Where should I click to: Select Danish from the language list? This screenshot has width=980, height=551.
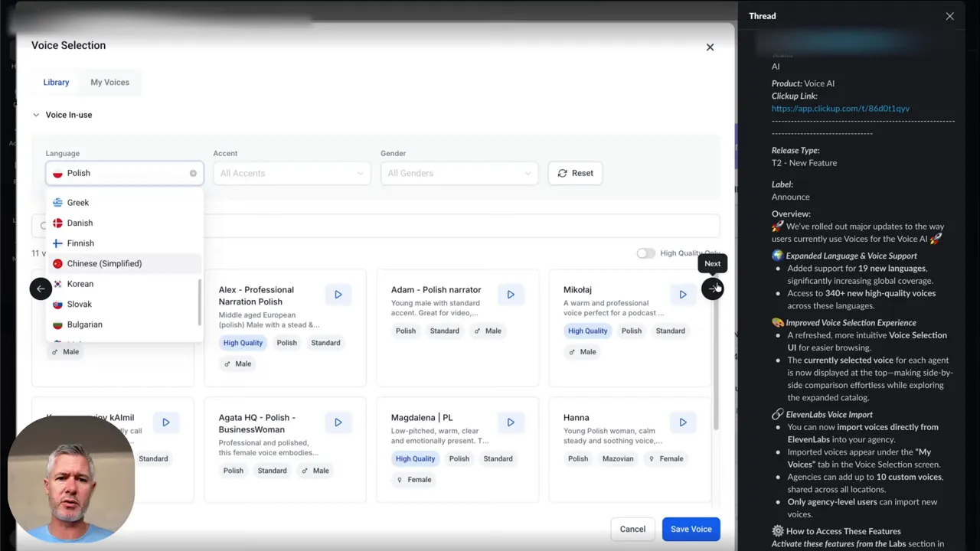pyautogui.click(x=79, y=223)
